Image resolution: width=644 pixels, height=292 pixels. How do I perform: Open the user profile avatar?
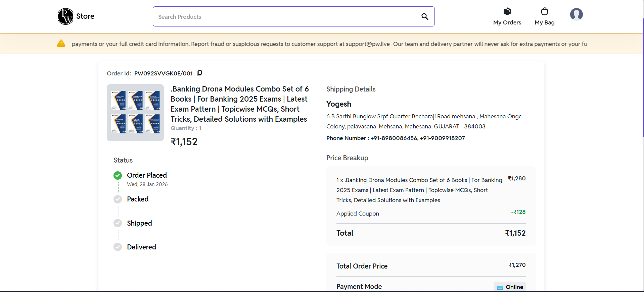point(576,14)
